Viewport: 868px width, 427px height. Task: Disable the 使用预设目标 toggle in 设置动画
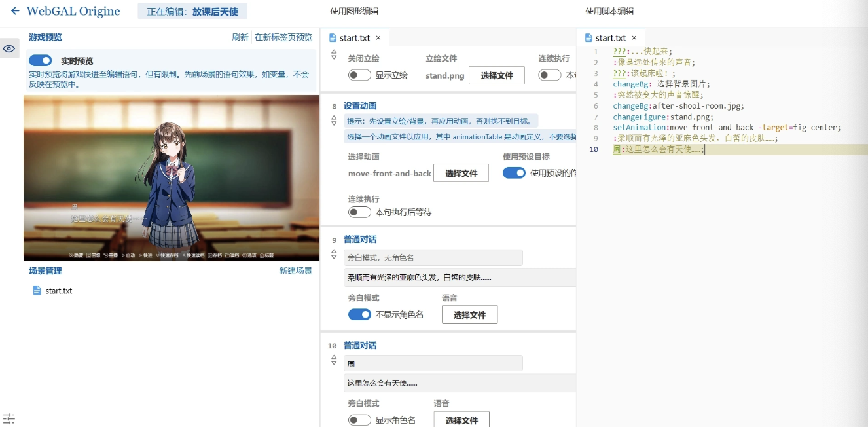click(514, 173)
